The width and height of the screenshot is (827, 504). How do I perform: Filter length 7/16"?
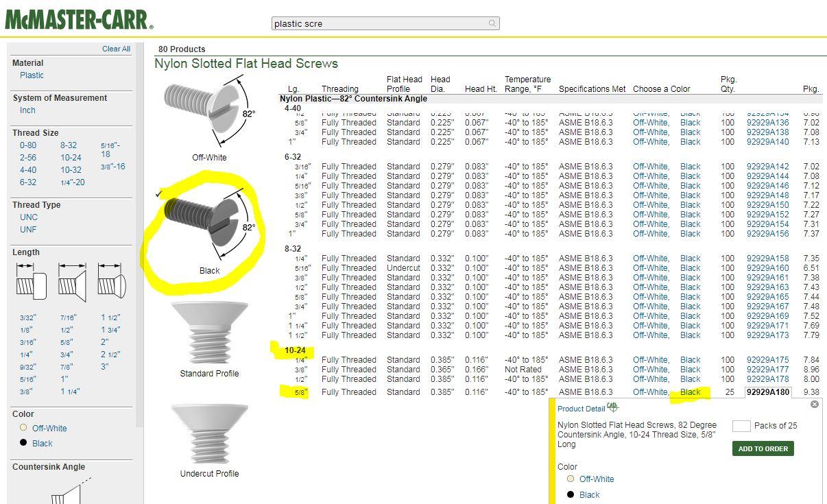pyautogui.click(x=69, y=318)
